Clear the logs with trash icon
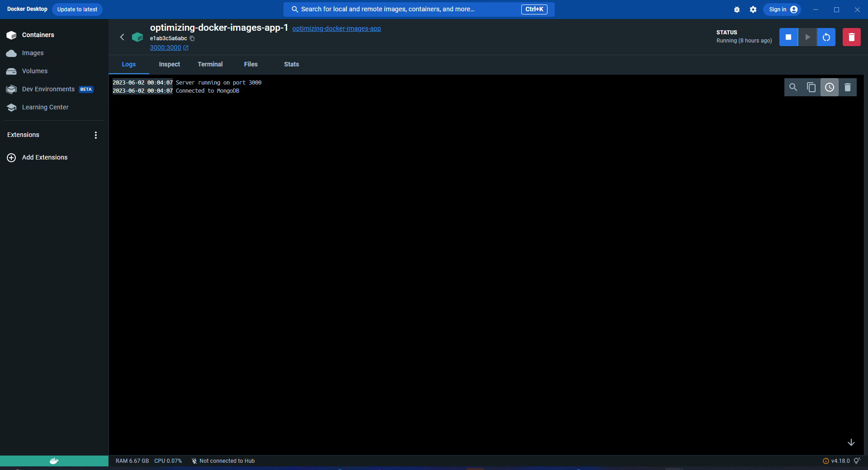 click(x=848, y=87)
